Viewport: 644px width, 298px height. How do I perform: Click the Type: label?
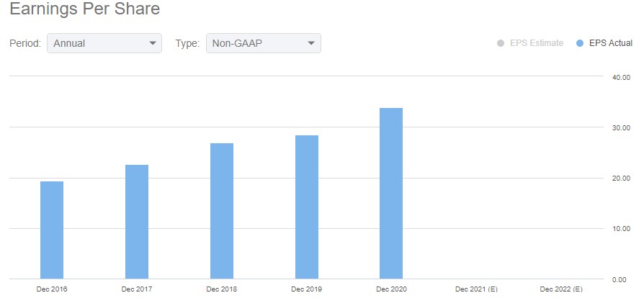point(187,43)
